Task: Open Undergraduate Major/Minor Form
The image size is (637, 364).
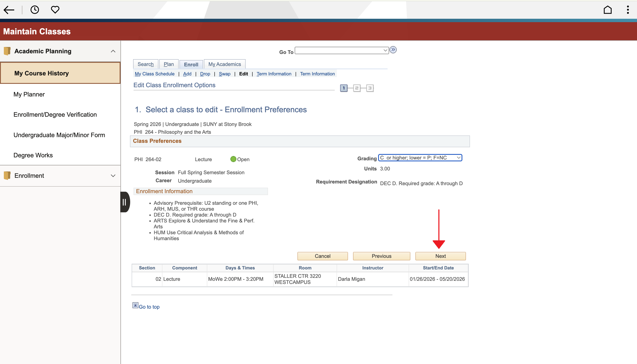Action: pos(59,135)
